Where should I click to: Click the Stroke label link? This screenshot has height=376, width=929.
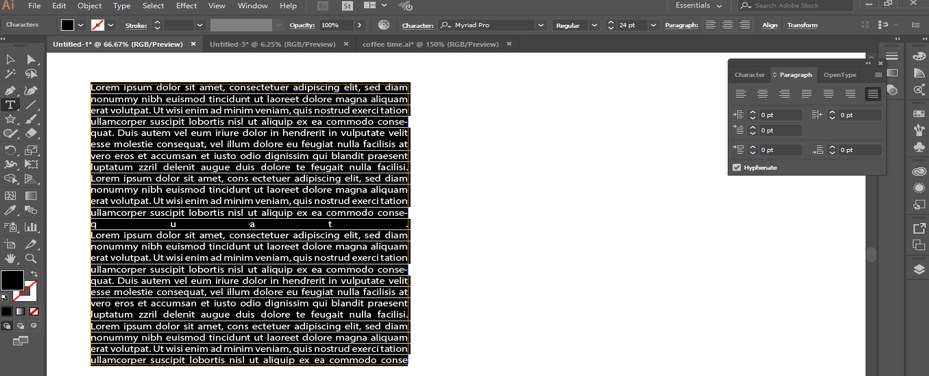(136, 25)
